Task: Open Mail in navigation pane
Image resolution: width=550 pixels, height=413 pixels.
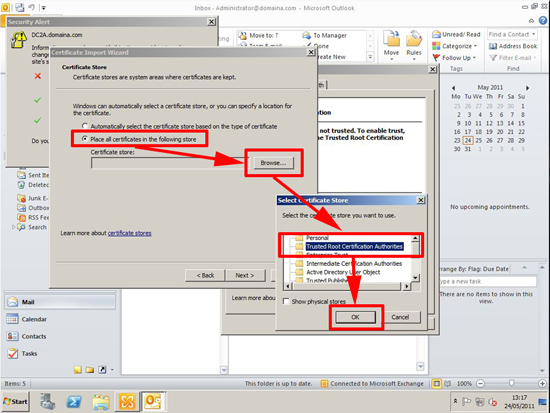Action: 60,302
